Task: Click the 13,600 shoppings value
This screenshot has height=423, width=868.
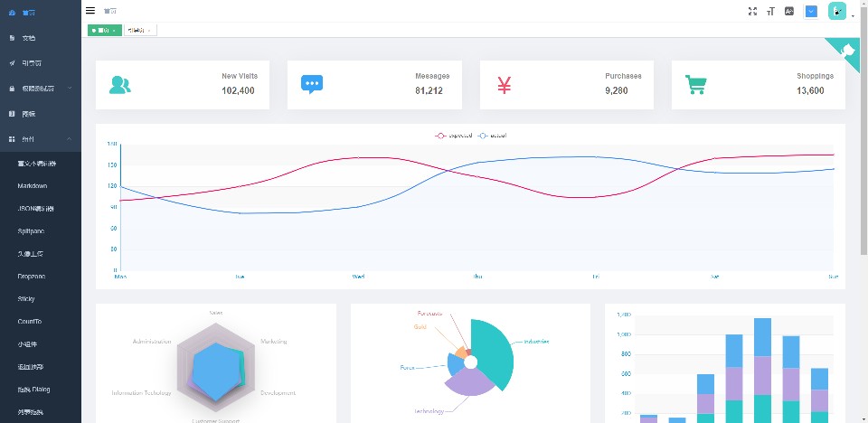Action: click(x=810, y=90)
